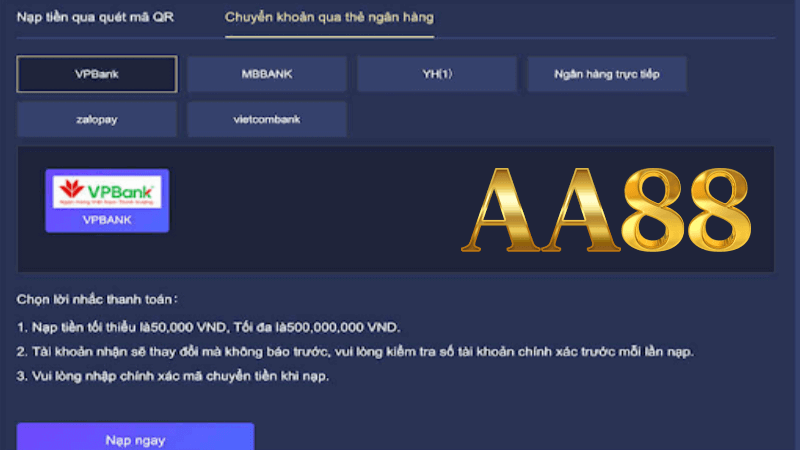This screenshot has width=800, height=450.
Task: Select the YH(1) payment option
Action: point(437,74)
